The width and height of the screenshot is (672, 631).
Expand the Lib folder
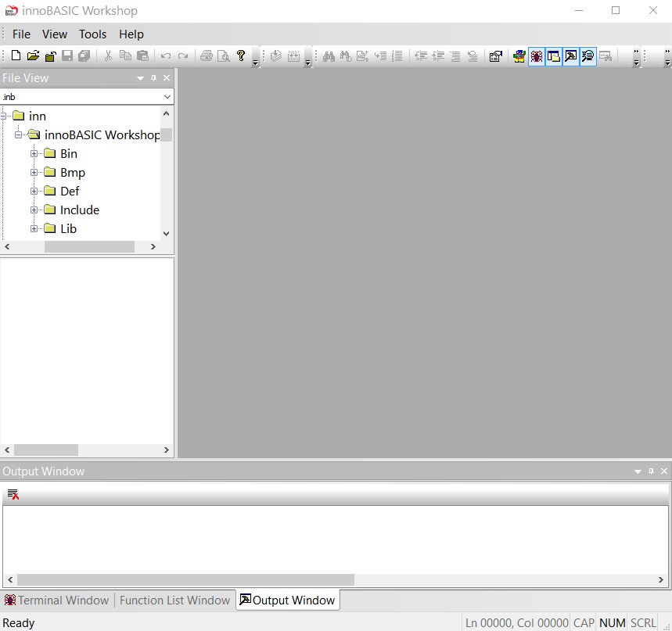click(34, 229)
